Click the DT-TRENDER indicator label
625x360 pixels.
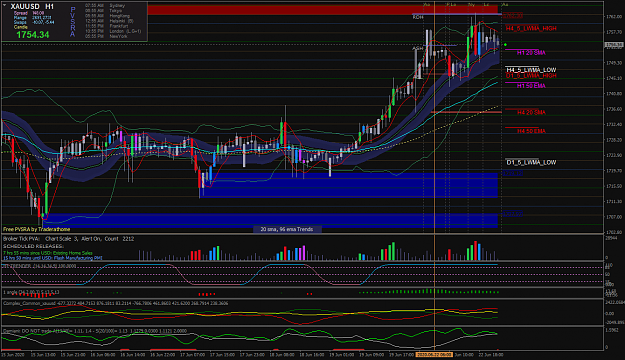pos(39,266)
